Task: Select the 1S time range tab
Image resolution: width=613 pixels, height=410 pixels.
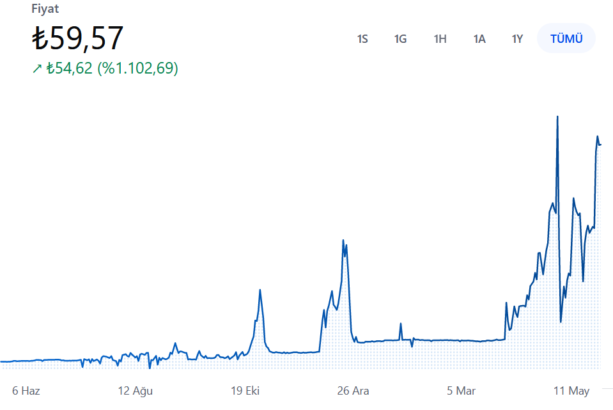Action: pos(362,39)
